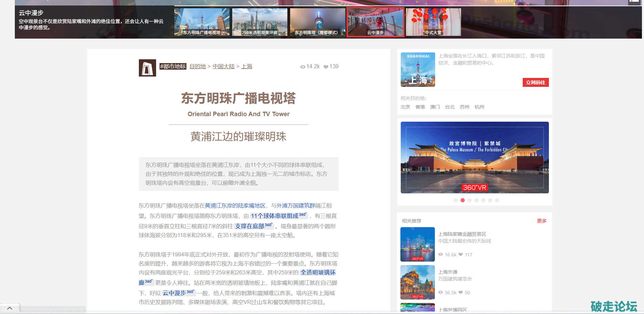Select the last carousel dot under the banner
Viewport: 644px width, 314px height.
497,200
